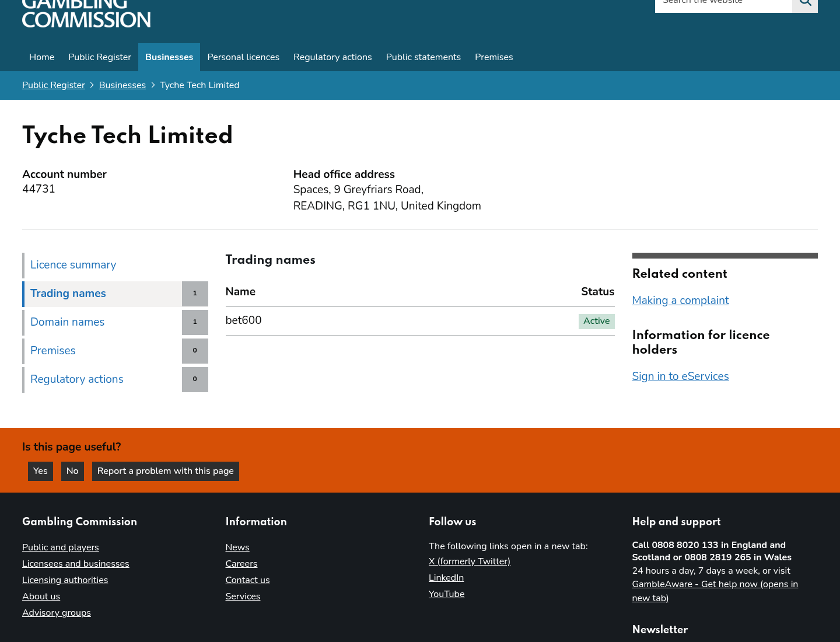Screen dimensions: 840x642
Task: Open Careers footer link
Action: coord(242,564)
